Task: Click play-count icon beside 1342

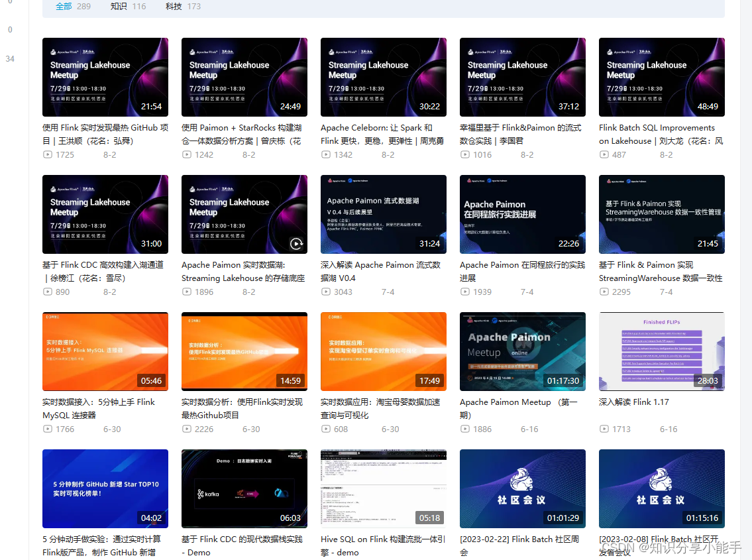Action: point(325,154)
